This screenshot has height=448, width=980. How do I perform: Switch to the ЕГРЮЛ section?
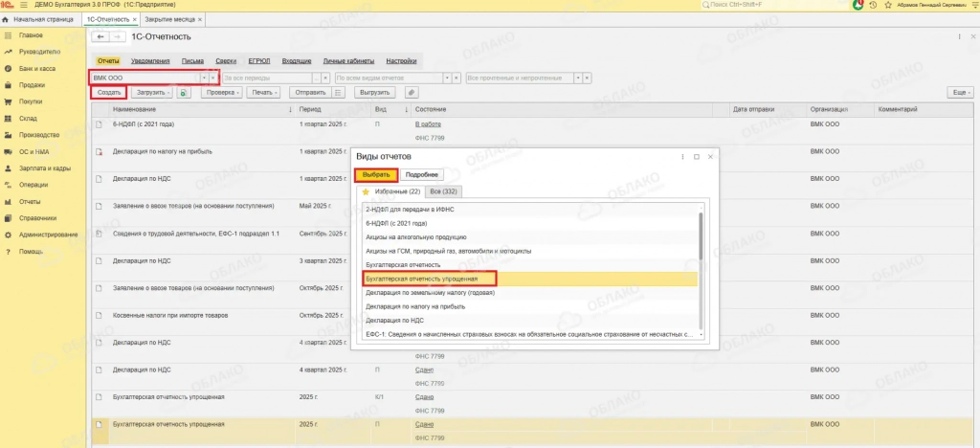(x=258, y=61)
